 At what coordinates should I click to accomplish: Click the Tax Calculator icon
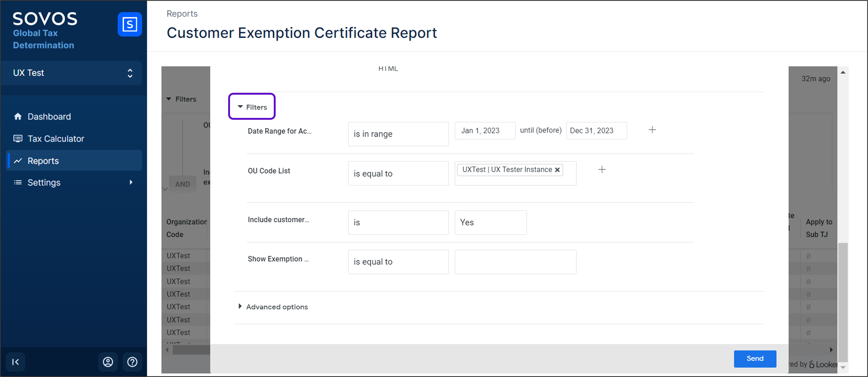[x=18, y=139]
